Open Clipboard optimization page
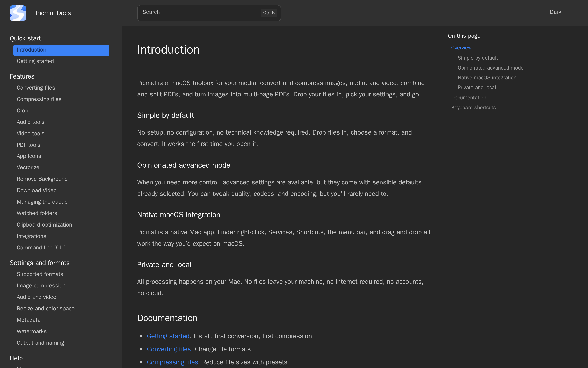The image size is (588, 368). point(44,225)
